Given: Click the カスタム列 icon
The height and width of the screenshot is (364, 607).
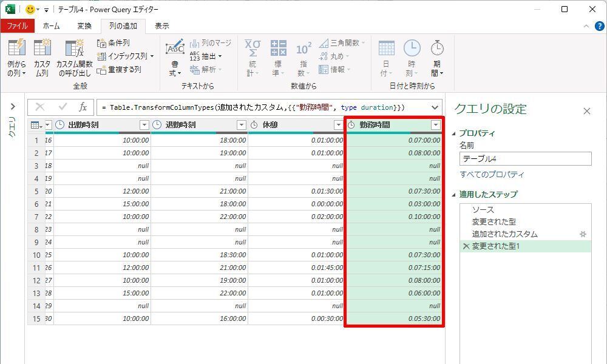Looking at the screenshot, I should click(x=42, y=49).
